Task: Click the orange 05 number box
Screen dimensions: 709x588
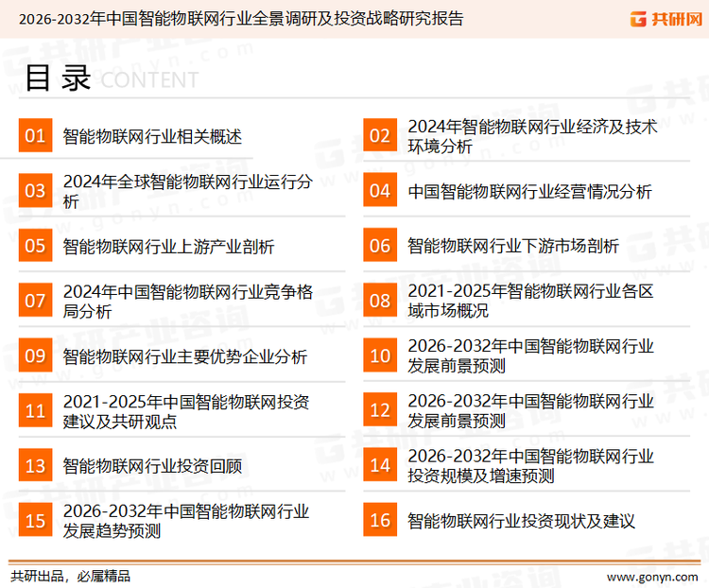Action: point(35,245)
